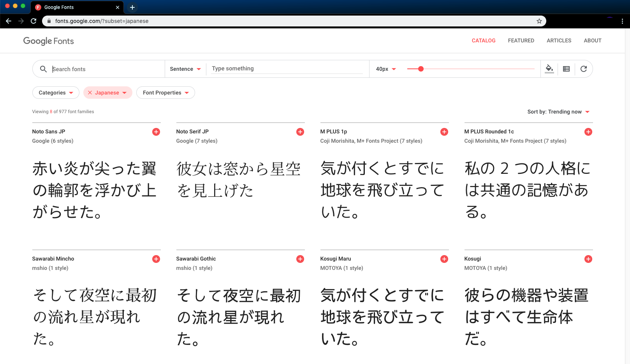Viewport: 630px width, 364px height.
Task: Close the Google Fonts tab
Action: click(x=118, y=7)
